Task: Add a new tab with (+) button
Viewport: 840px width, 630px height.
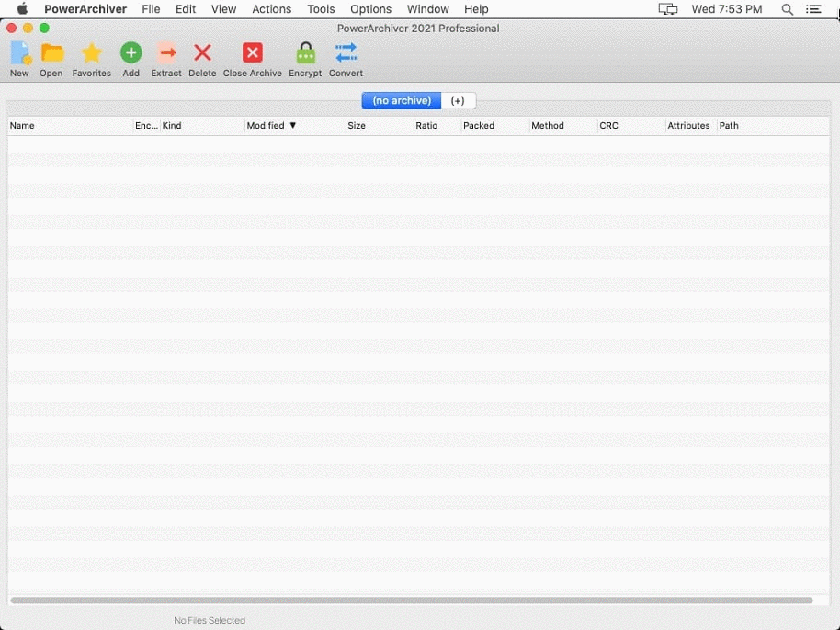Action: click(458, 101)
